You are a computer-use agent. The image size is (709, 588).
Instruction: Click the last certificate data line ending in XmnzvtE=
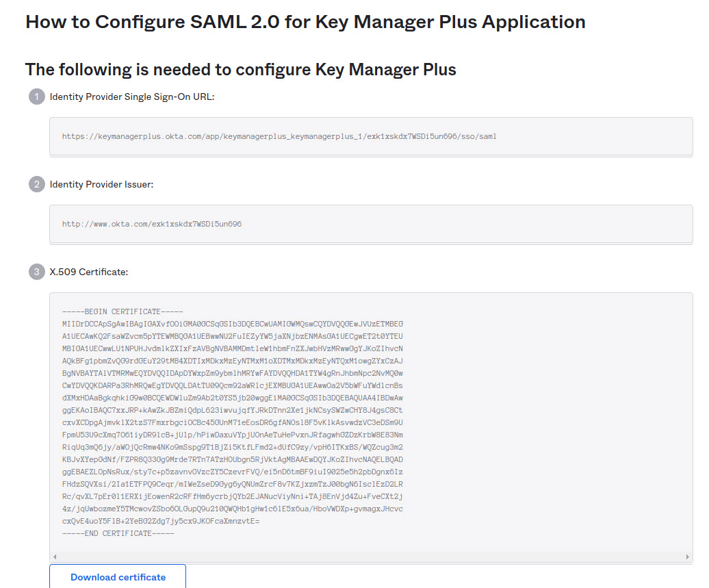click(x=160, y=522)
